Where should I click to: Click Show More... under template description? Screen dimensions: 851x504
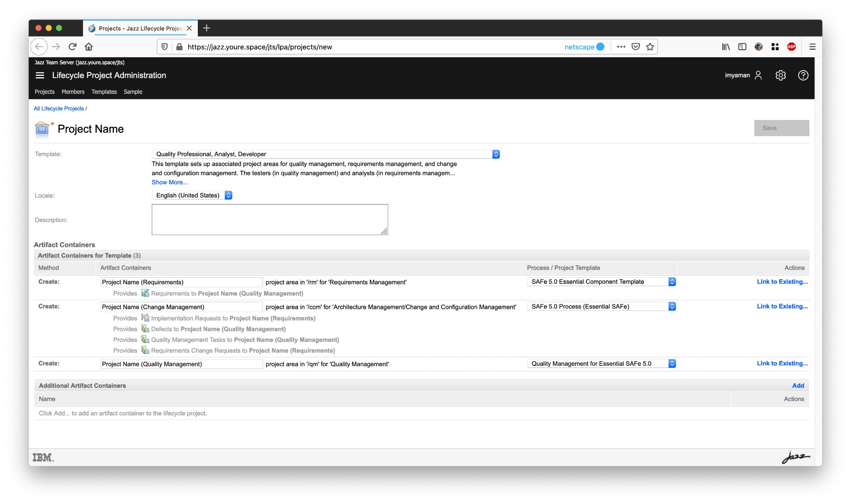[170, 182]
